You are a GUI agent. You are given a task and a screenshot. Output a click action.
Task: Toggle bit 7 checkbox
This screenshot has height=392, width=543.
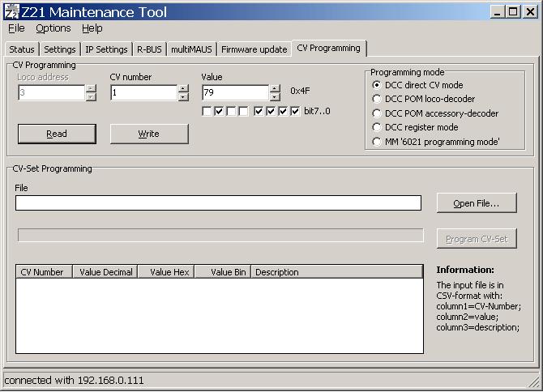click(x=207, y=112)
